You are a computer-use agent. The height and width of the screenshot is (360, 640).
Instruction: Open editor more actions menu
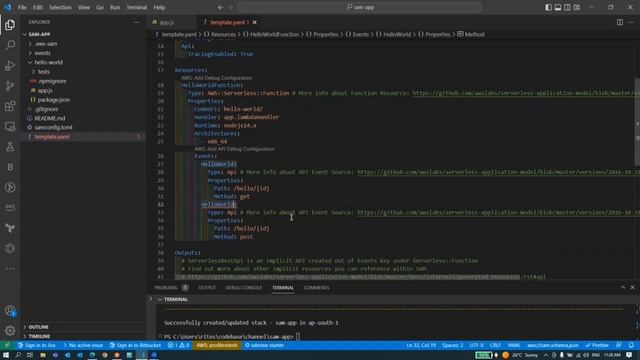tap(631, 22)
